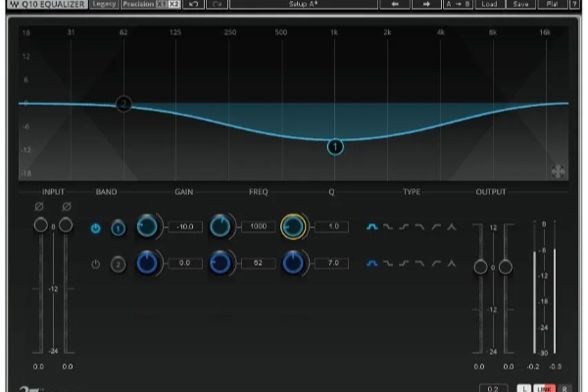Click the band 1 frequency value 1000
This screenshot has width=588, height=392.
(259, 226)
